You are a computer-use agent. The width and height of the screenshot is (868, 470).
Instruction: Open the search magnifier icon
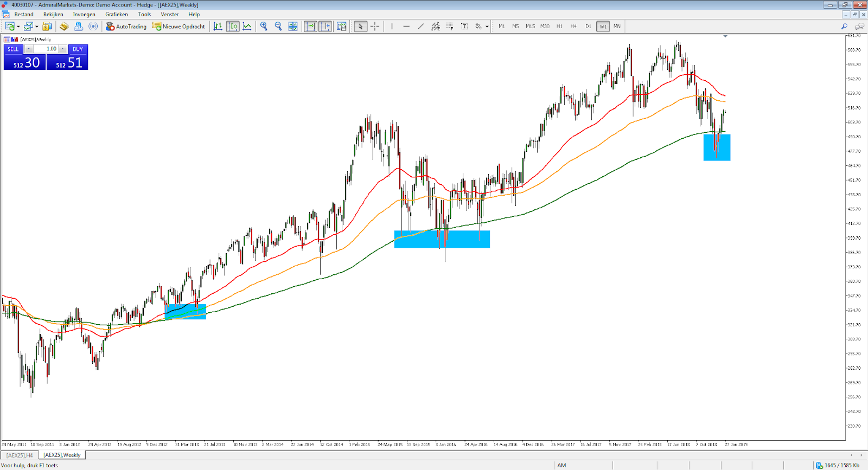[x=844, y=26]
